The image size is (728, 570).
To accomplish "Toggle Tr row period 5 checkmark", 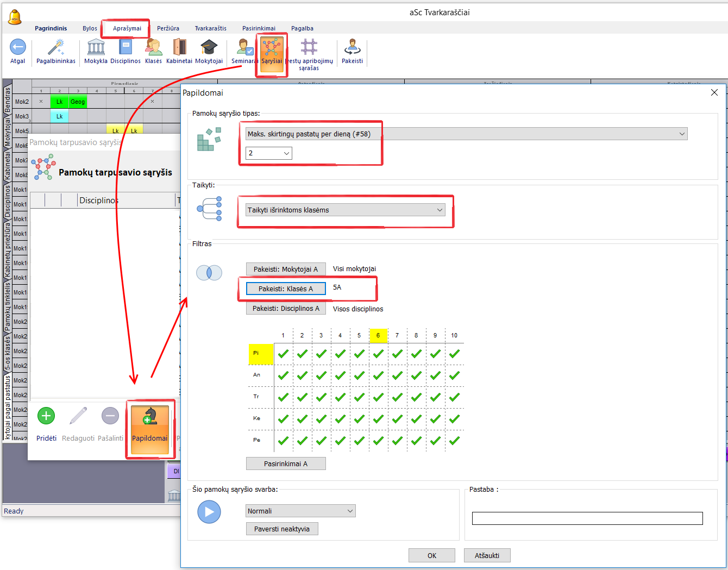I will coord(359,397).
